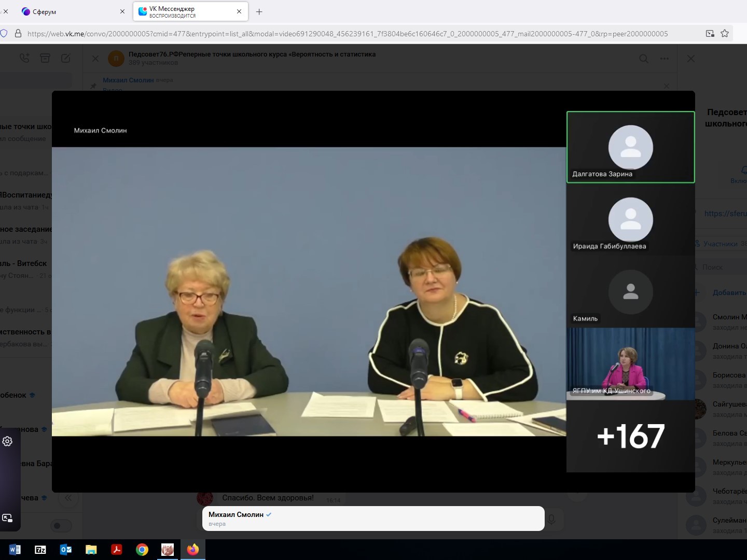Open the Участники section in the info panel
The height and width of the screenshot is (560, 747).
tap(720, 244)
